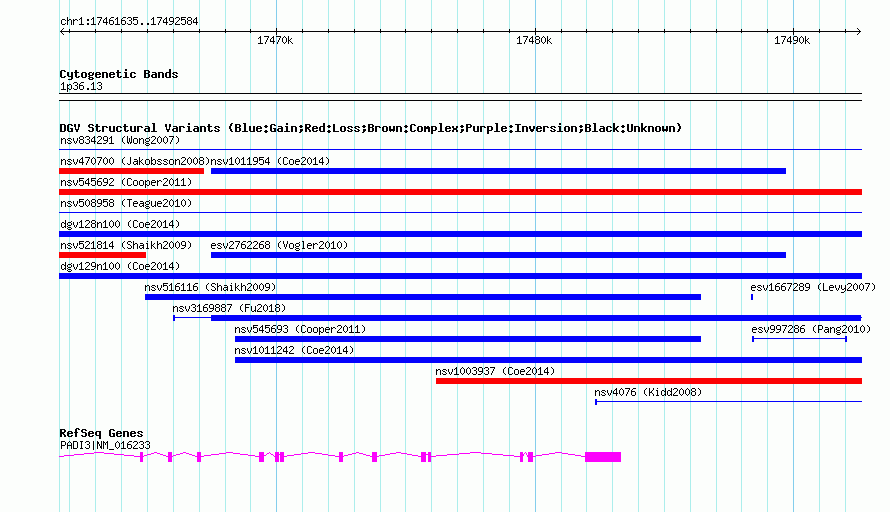Click the esv997286 (Pang2010) thin blue bar
Screen dimensions: 890x512
(x=799, y=339)
